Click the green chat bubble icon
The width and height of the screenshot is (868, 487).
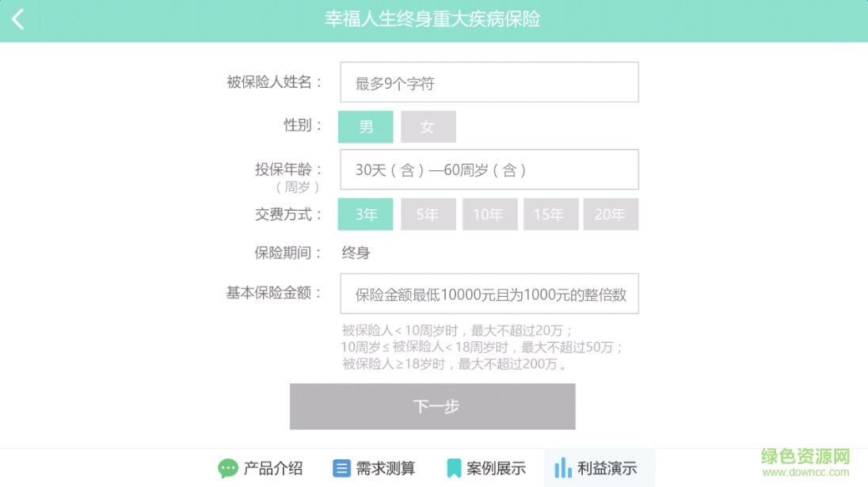(x=228, y=469)
